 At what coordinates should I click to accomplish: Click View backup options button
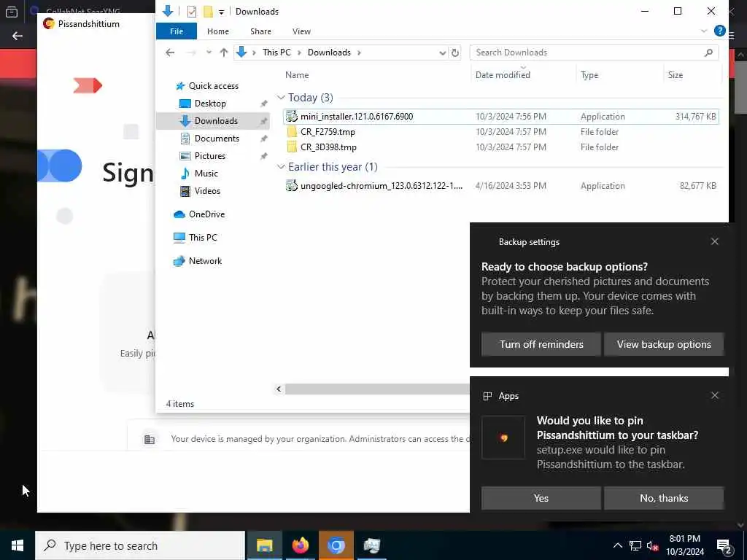point(664,344)
